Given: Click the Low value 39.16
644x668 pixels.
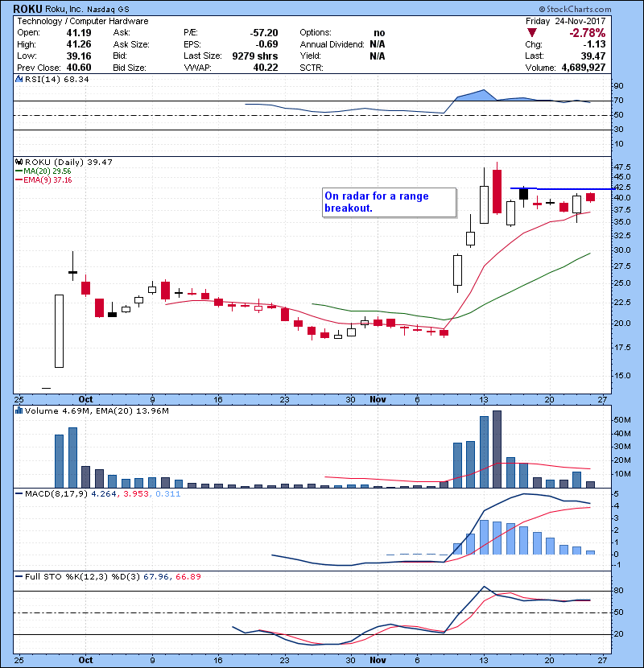Looking at the screenshot, I should pyautogui.click(x=79, y=56).
